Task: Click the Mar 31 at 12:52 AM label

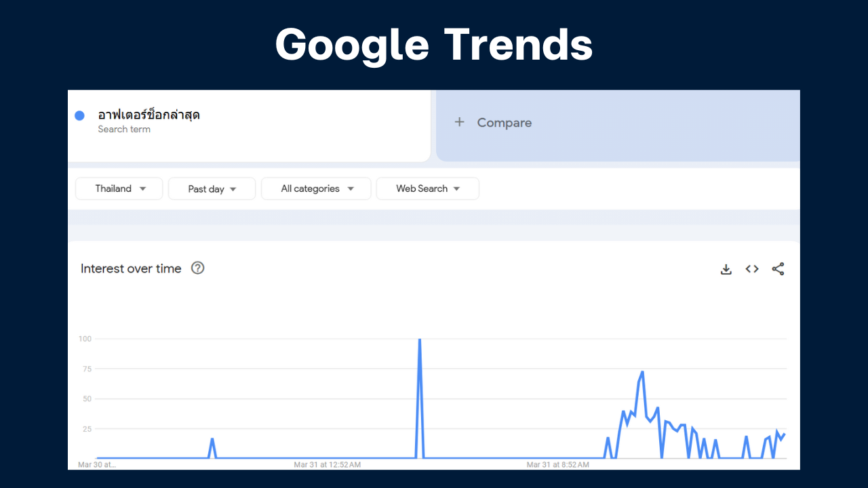Action: click(327, 465)
